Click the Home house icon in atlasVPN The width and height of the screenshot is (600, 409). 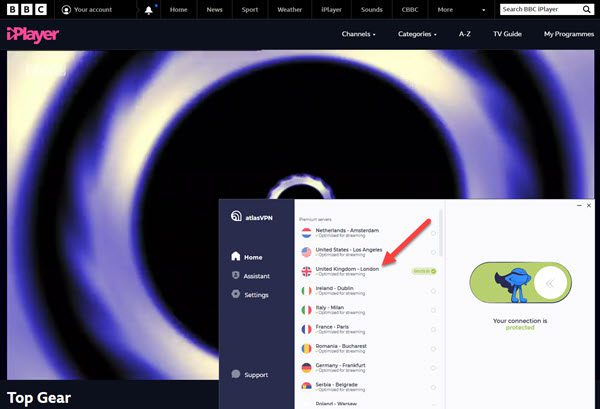236,256
